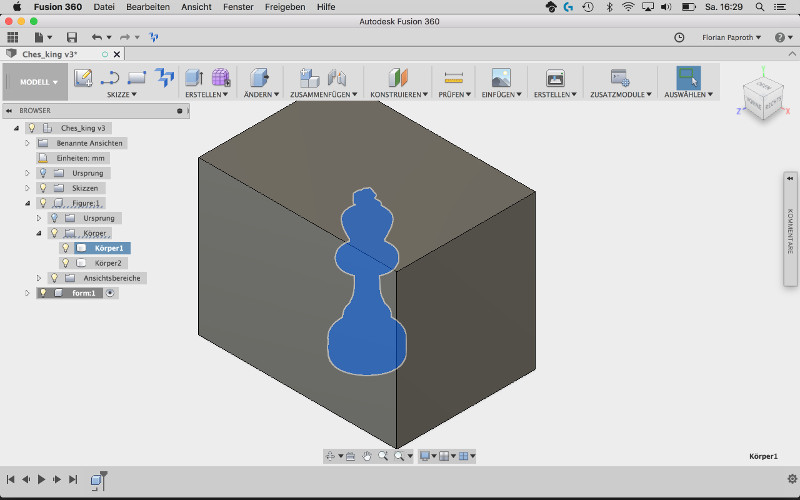Open the Ansicht menu in menu bar
800x500 pixels.
[196, 6]
